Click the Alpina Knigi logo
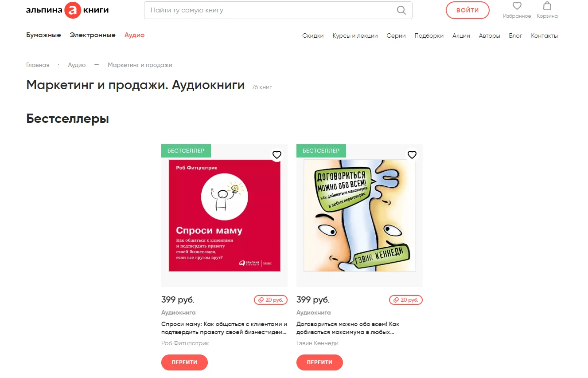The image size is (588, 378). coord(67,10)
